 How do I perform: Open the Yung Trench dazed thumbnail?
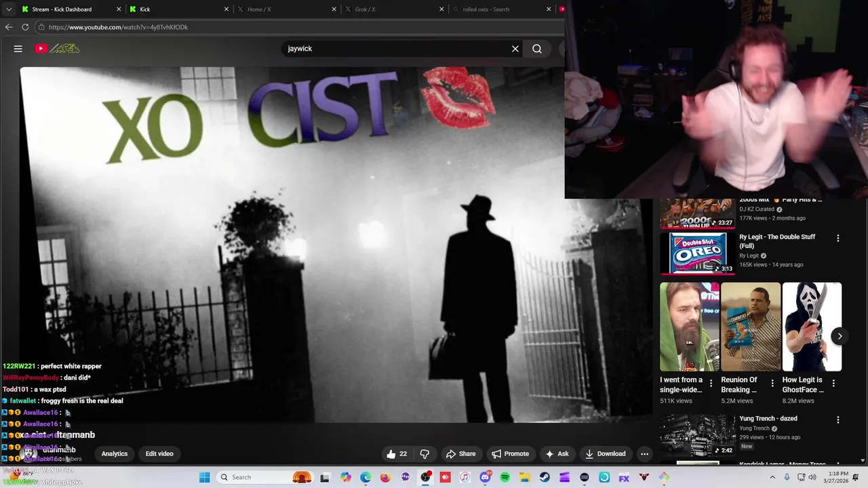pos(697,434)
